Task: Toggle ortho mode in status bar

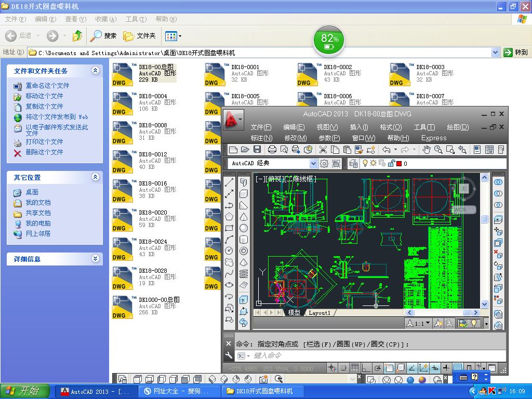Action: [366, 368]
